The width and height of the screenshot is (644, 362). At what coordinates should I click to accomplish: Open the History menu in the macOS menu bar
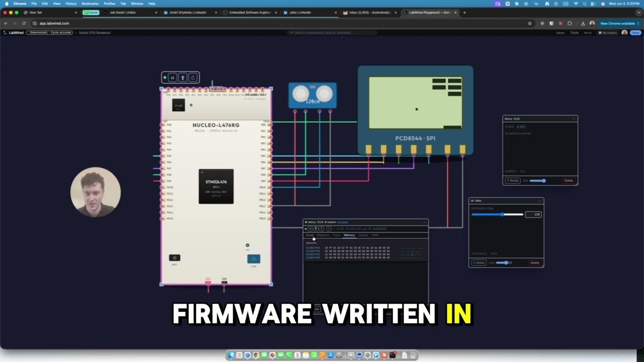(71, 4)
